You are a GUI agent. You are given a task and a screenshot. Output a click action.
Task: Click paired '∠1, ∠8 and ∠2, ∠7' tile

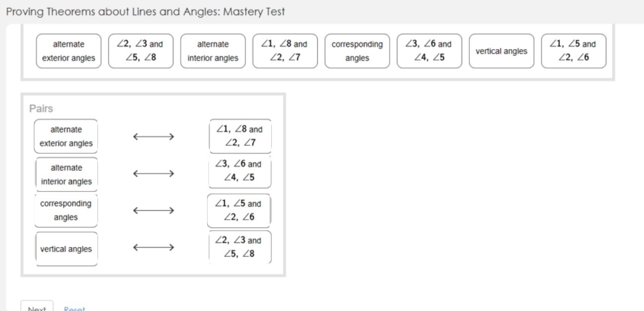[x=240, y=136]
